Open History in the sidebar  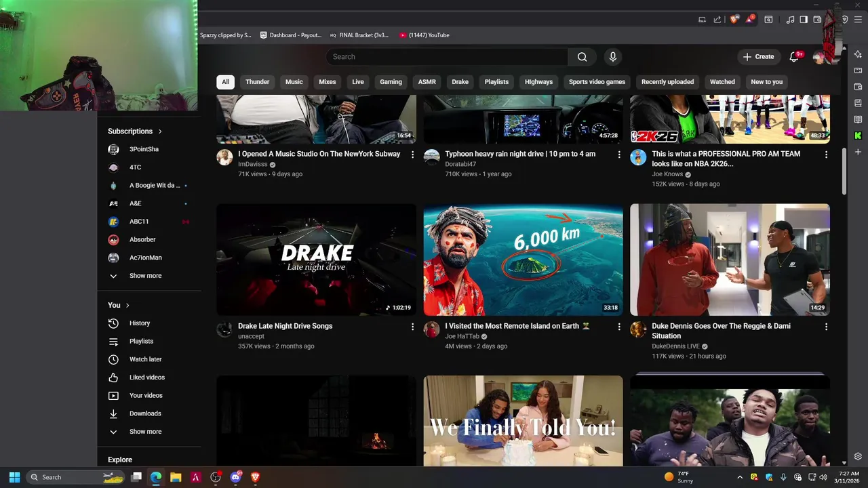coord(149,323)
